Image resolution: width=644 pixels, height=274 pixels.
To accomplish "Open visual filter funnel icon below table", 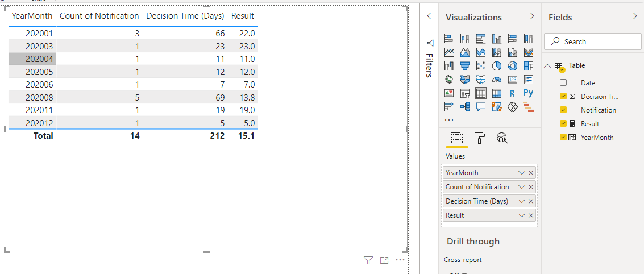I will (368, 260).
